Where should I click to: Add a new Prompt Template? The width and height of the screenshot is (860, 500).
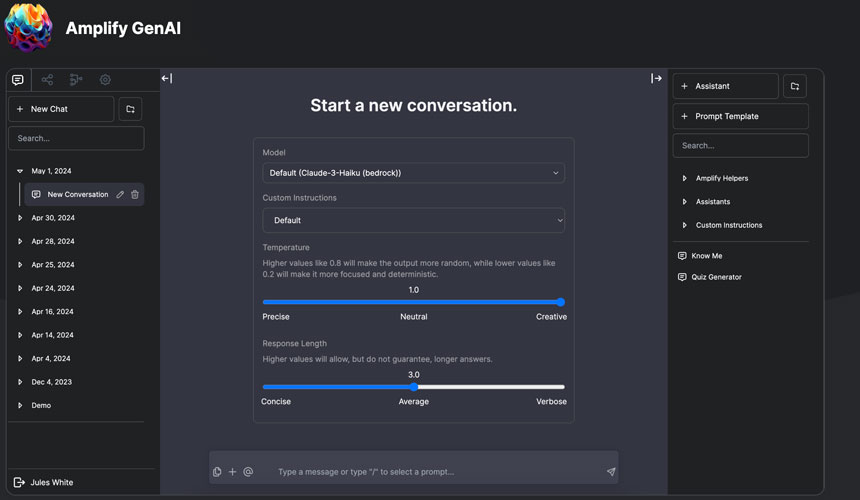click(740, 116)
